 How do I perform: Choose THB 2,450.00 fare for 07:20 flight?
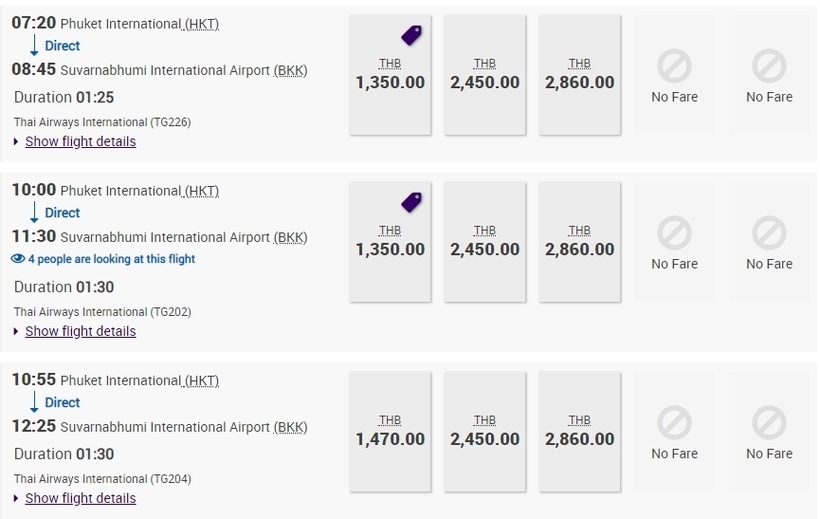485,76
